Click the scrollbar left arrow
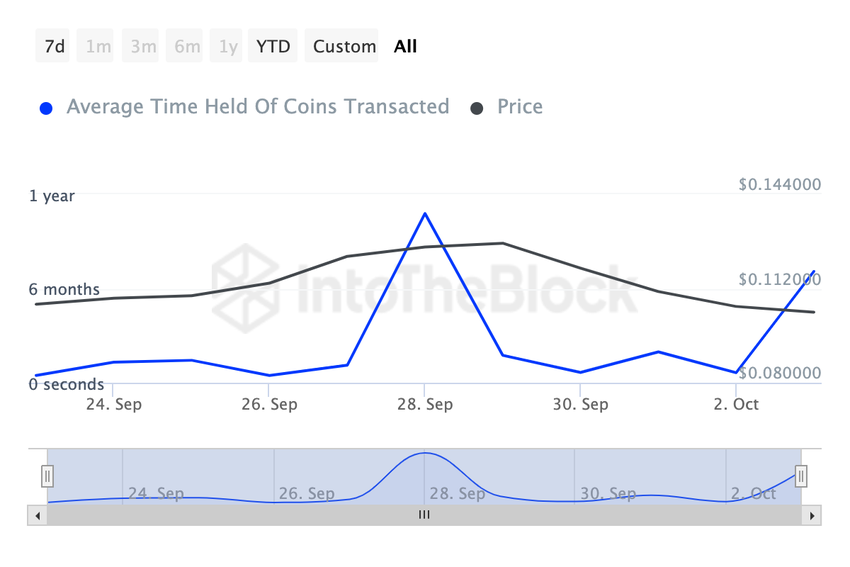The height and width of the screenshot is (567, 850). coord(38,516)
